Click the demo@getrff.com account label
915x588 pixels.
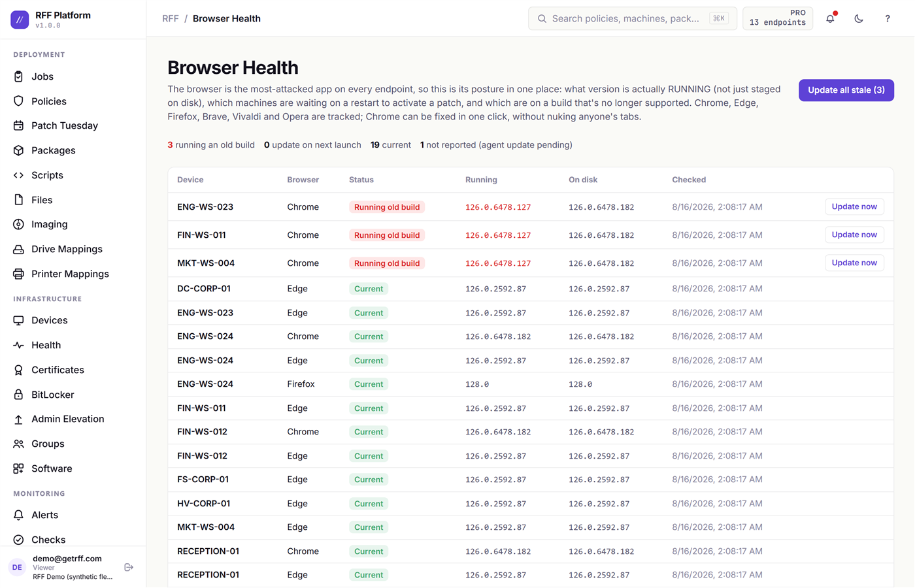pos(67,559)
